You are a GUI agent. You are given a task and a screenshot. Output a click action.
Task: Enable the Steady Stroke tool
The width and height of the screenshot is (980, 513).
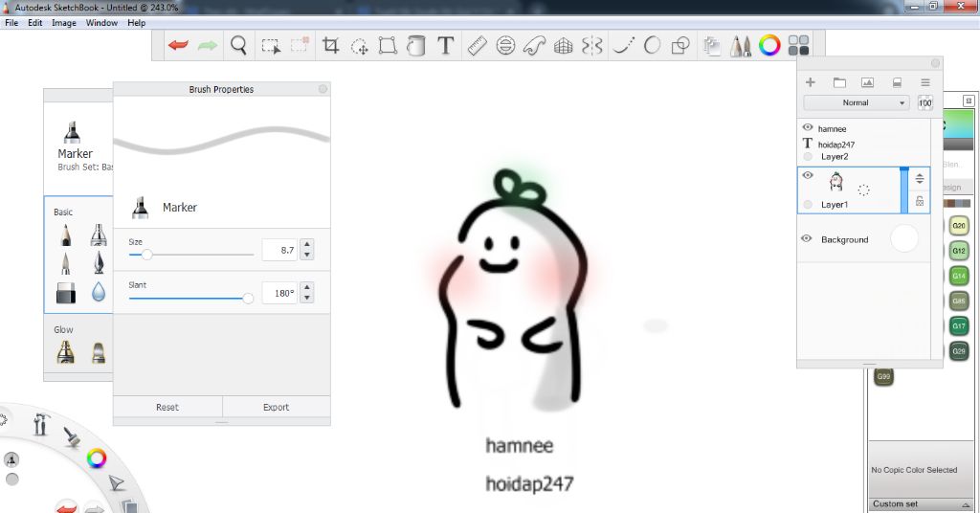tap(623, 45)
